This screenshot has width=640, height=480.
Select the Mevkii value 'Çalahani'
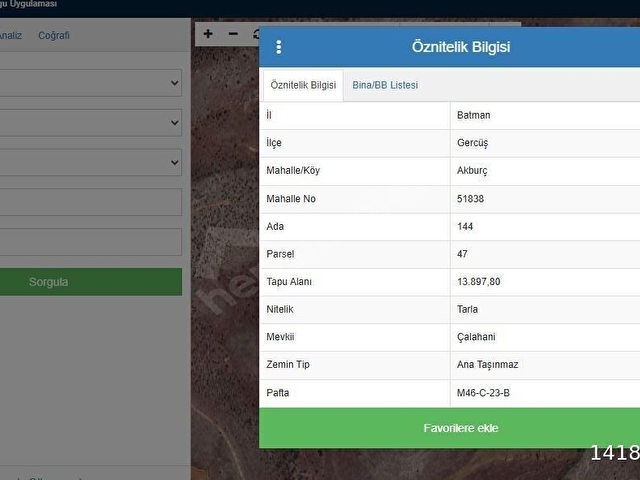(x=476, y=337)
